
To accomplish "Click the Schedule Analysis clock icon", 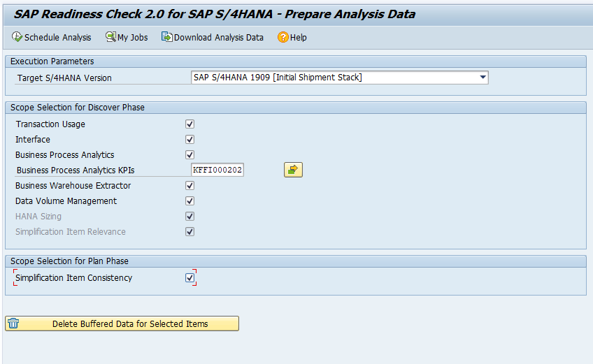I will click(17, 37).
